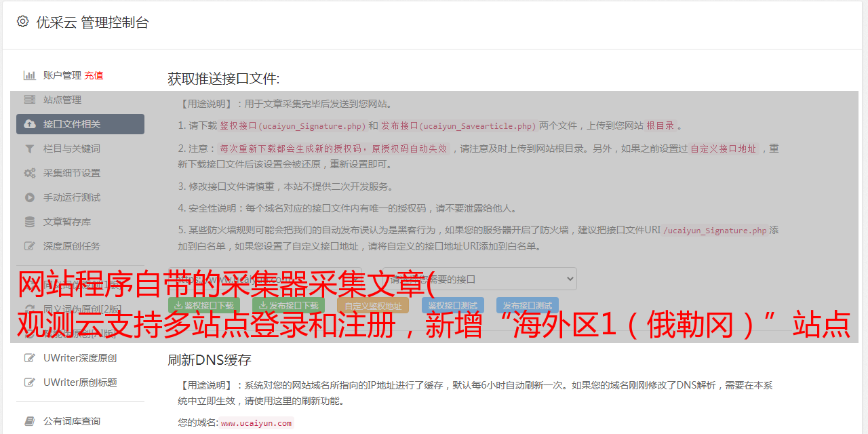The image size is (868, 434).
Task: Click the highlighted 根目录 text
Action: [660, 125]
